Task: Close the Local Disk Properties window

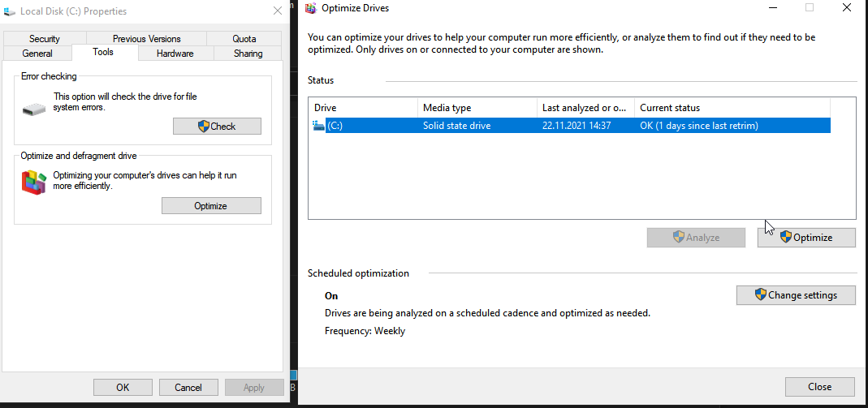Action: 278,11
